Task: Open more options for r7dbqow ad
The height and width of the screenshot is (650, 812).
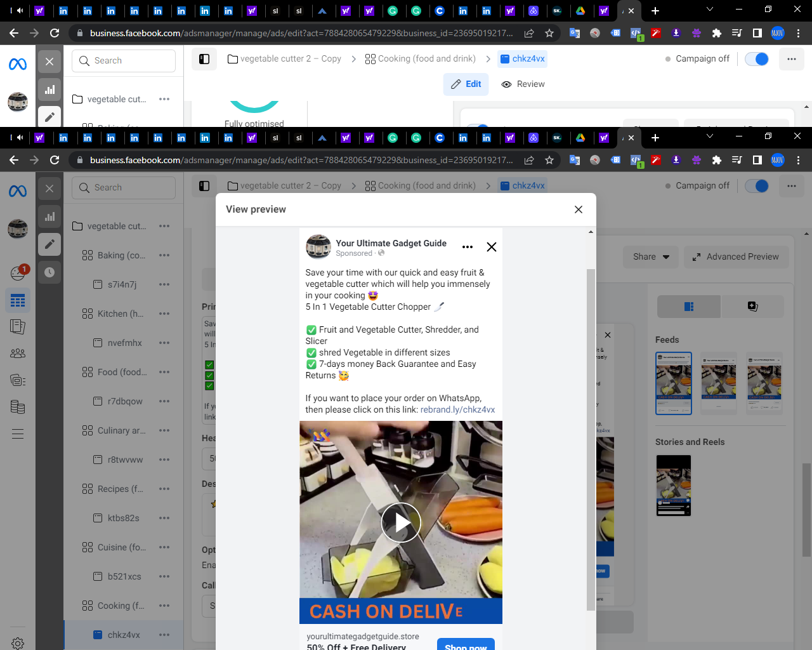Action: tap(164, 401)
